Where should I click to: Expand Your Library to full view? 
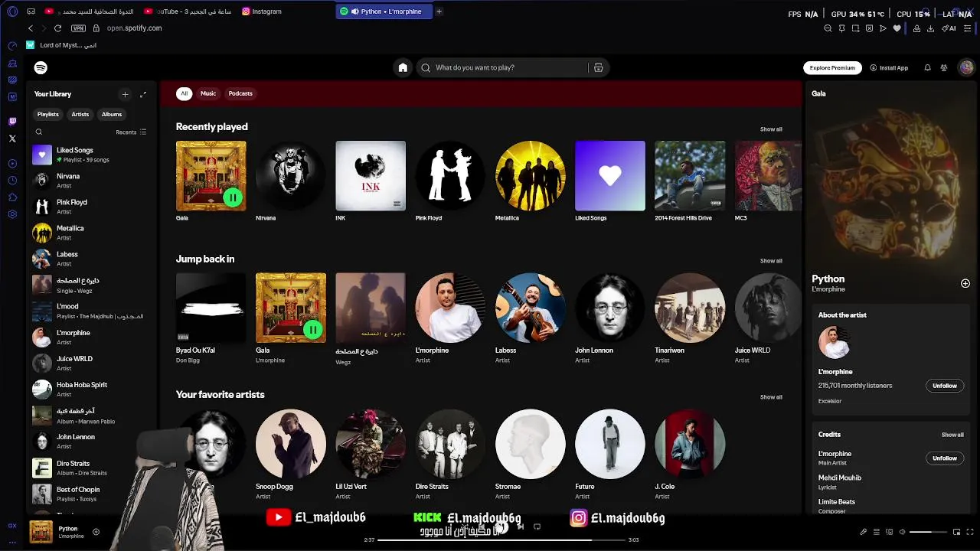pos(142,94)
